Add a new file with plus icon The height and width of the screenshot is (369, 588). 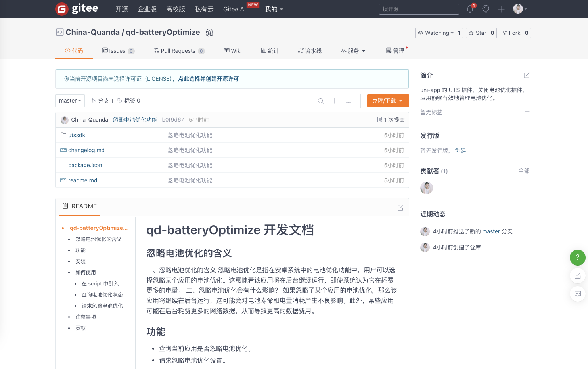(x=335, y=101)
